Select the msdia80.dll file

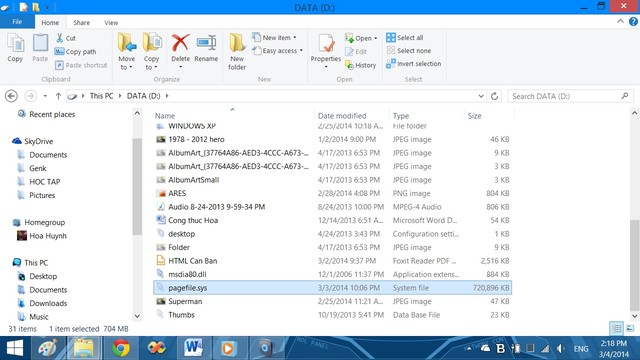[x=332, y=274]
